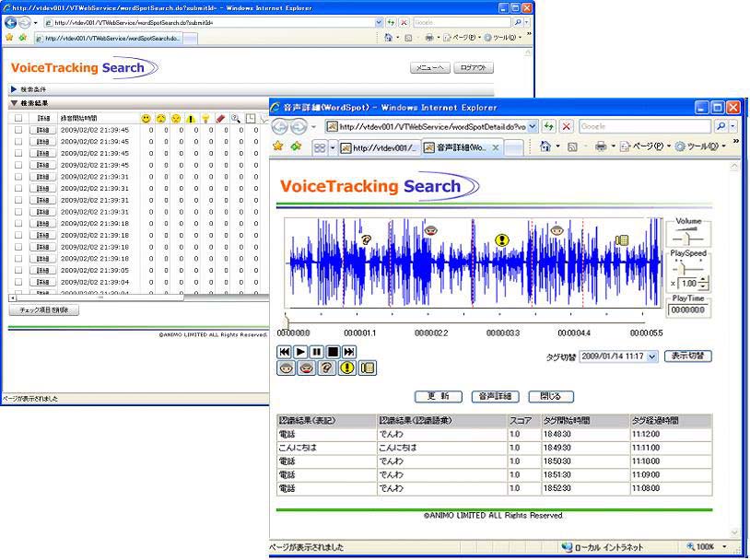
Task: Tick the select-all checkbox in the results header
Action: point(18,118)
